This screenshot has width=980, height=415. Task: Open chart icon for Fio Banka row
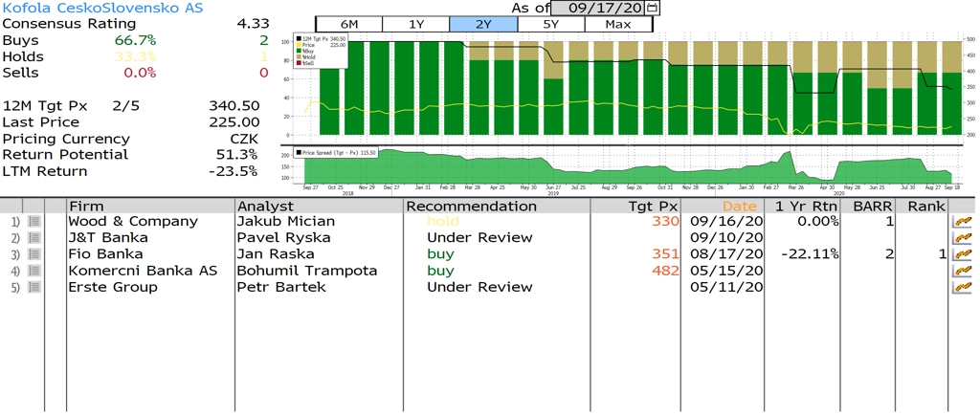point(963,254)
